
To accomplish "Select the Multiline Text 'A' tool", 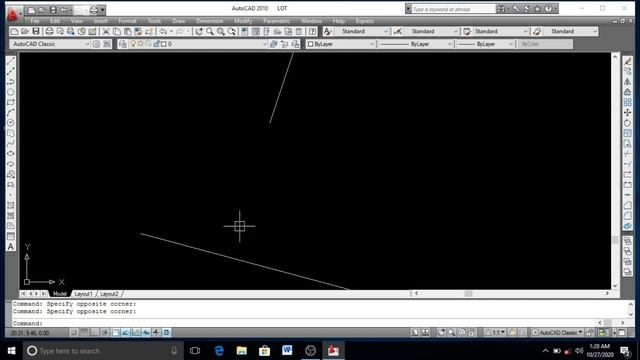I will tap(11, 247).
